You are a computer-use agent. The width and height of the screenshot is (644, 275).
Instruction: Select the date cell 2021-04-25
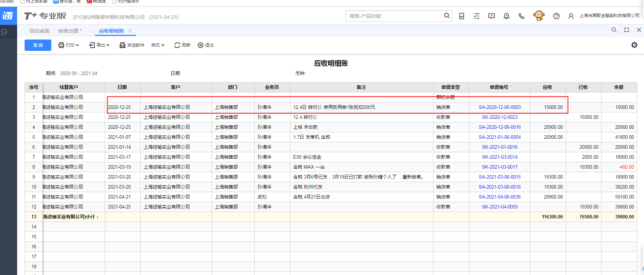(x=123, y=207)
